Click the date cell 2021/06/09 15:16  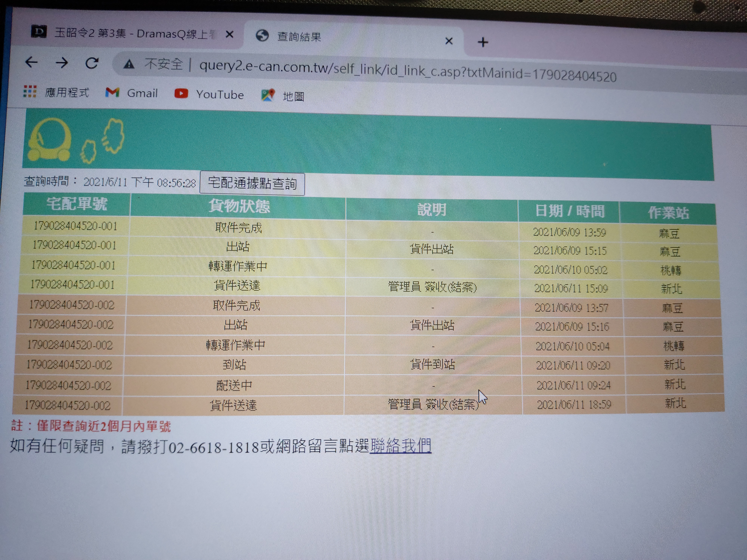[x=572, y=326]
